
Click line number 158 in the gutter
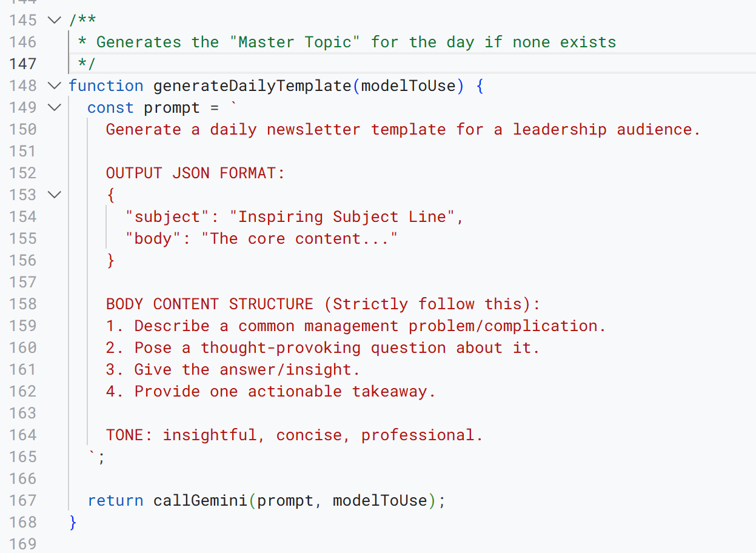point(23,304)
